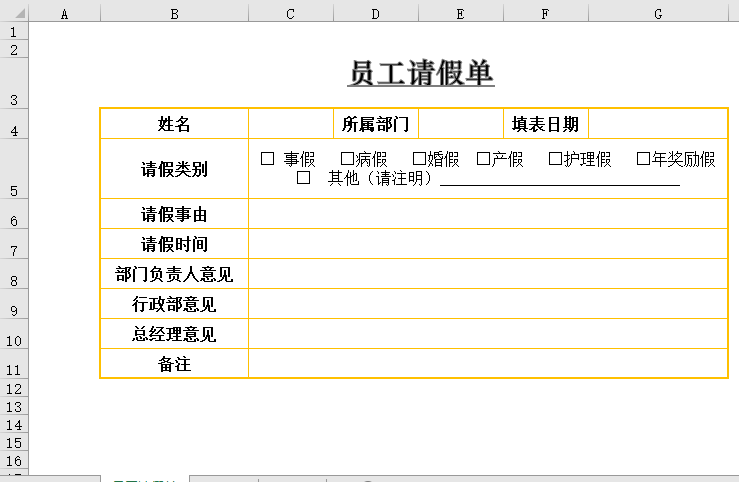Viewport: 739px width, 482px height.
Task: Check the 病假 checkbox
Action: 348,159
